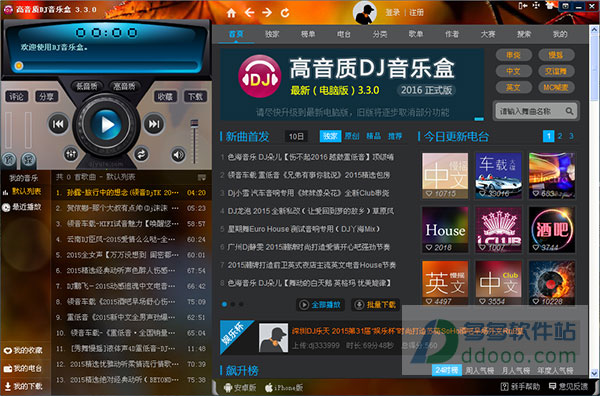Switch to the 榜单 tab
The width and height of the screenshot is (600, 396).
click(308, 34)
